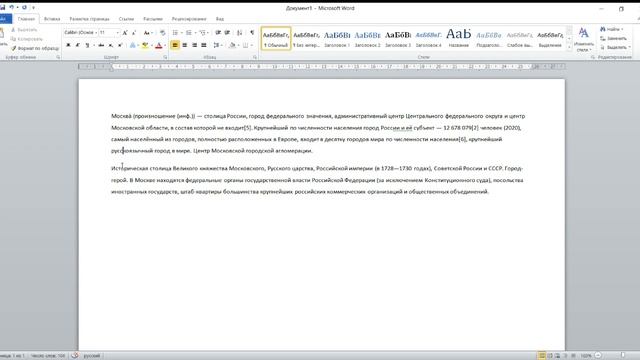This screenshot has height=360, width=640.
Task: Click spelling check status bar icon
Action: tap(75, 356)
